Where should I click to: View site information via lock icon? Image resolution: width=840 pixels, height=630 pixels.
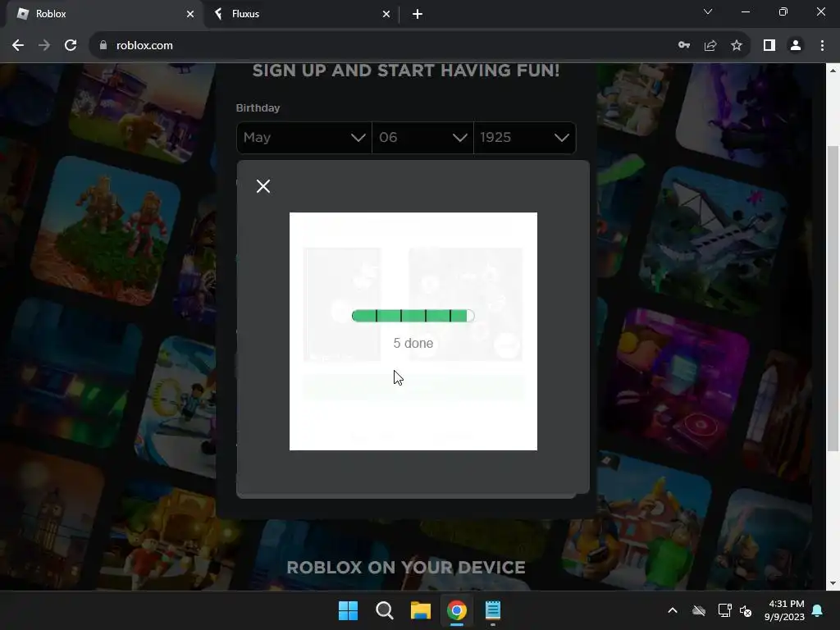103,46
